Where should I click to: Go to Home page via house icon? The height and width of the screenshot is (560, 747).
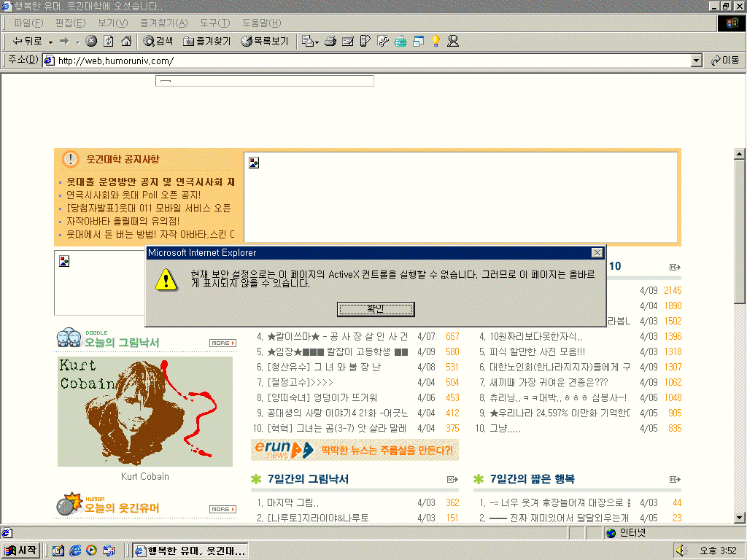pos(126,42)
